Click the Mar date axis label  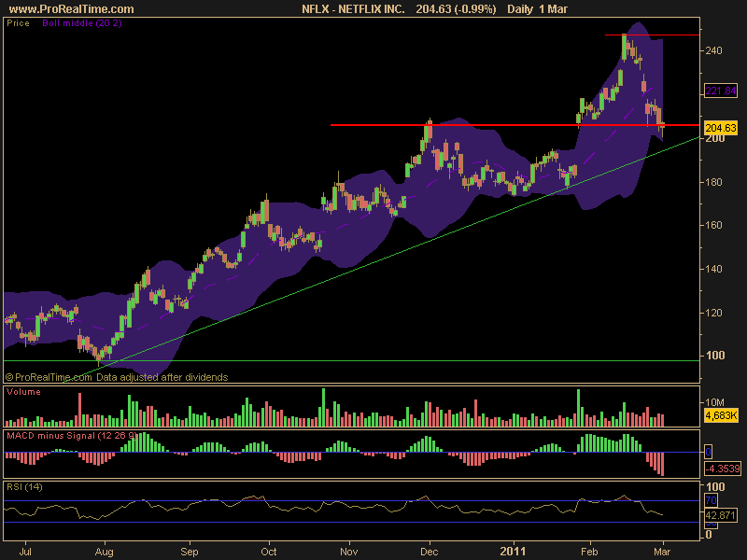click(662, 552)
